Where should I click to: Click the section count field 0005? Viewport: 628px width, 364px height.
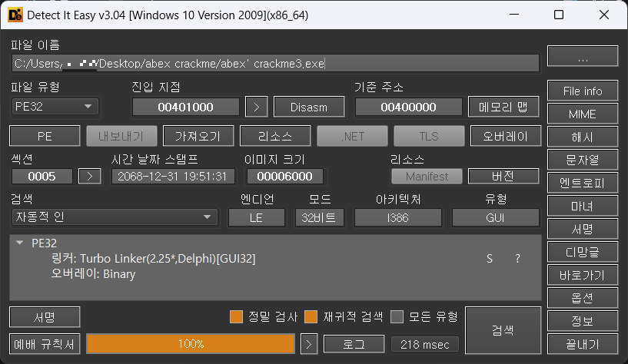[42, 176]
